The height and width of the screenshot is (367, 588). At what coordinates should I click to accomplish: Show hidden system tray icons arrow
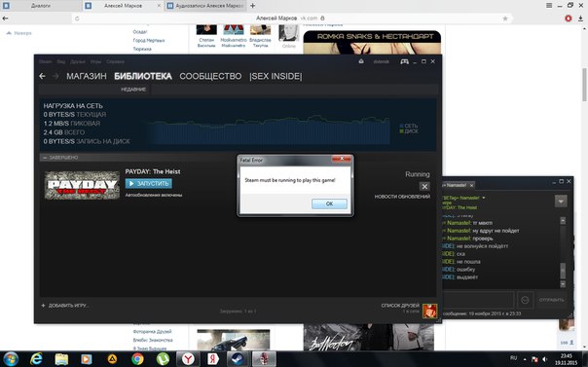point(525,359)
